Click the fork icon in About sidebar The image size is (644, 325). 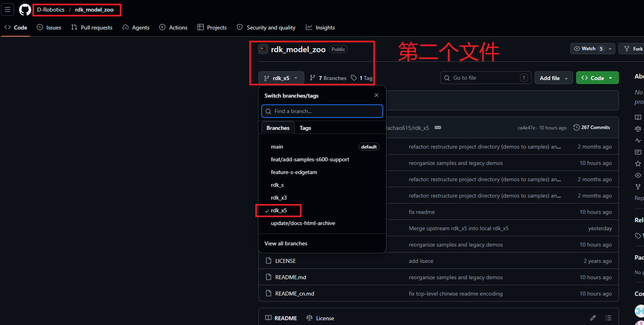(x=638, y=187)
